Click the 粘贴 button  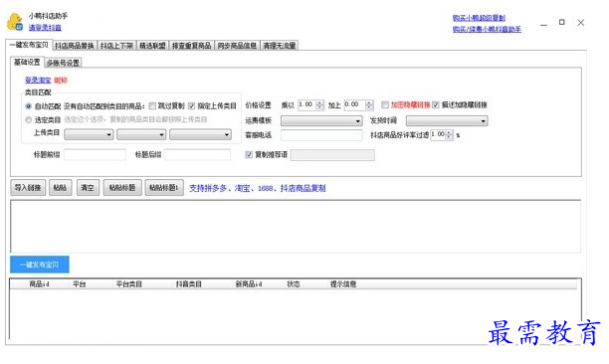(x=60, y=188)
